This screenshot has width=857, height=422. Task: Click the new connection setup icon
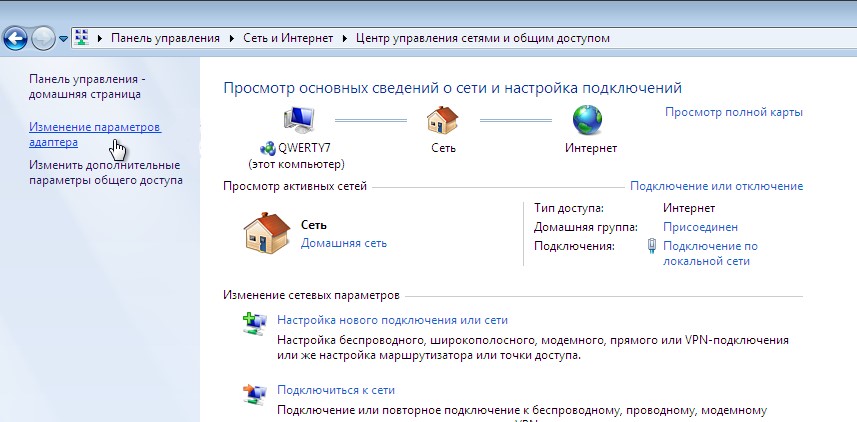(255, 324)
